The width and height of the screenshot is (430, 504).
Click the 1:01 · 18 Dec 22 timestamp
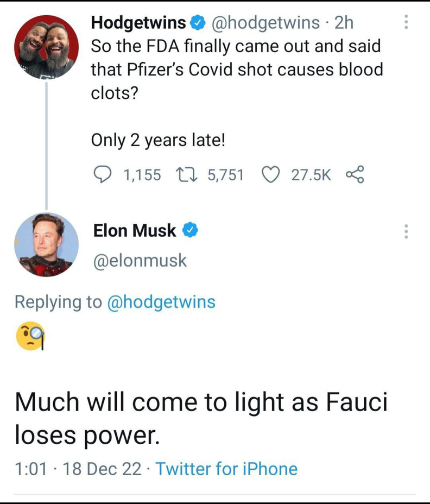[78, 468]
